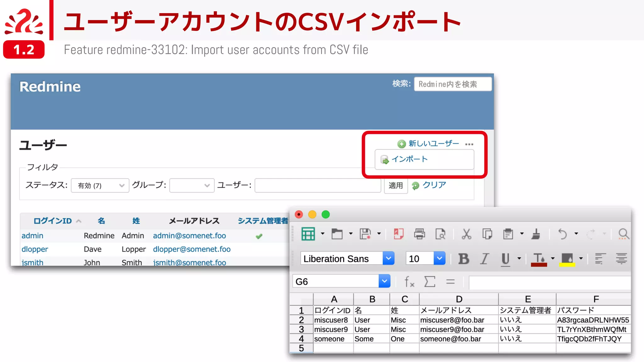
Task: Select cell containing miscuser8@foo.bar
Action: 459,320
